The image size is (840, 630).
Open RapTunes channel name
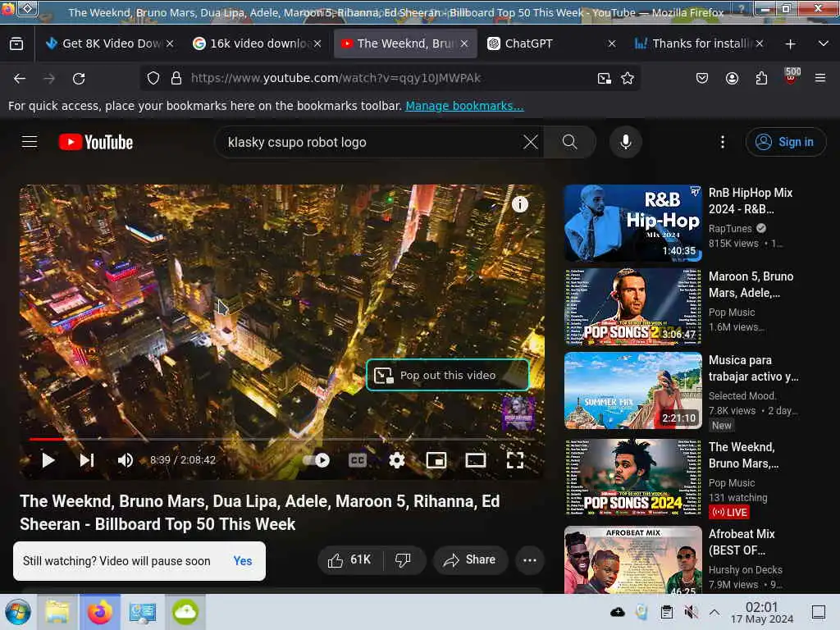coord(730,229)
